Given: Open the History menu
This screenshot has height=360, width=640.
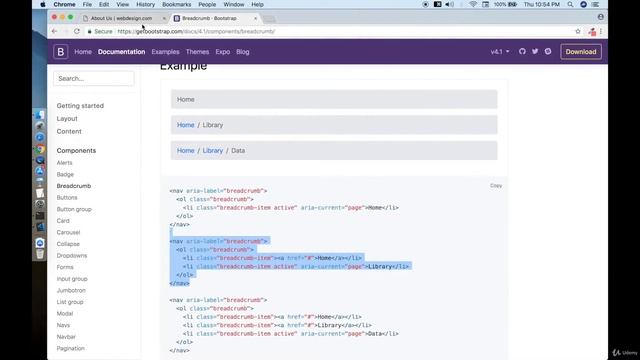Looking at the screenshot, I should click(145, 4).
